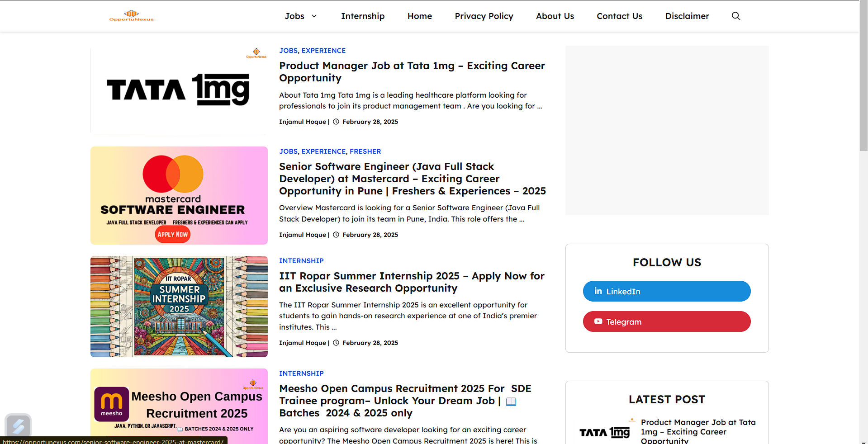The image size is (868, 444).
Task: Click LinkedIn 'in' icon in button
Action: [x=598, y=291]
